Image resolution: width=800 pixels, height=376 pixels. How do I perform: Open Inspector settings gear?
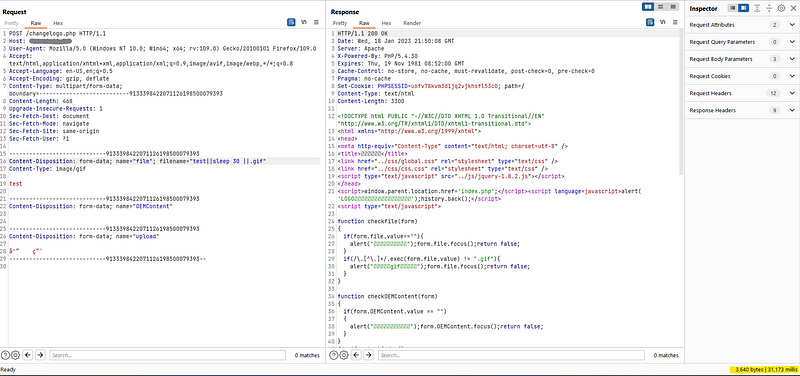point(781,8)
